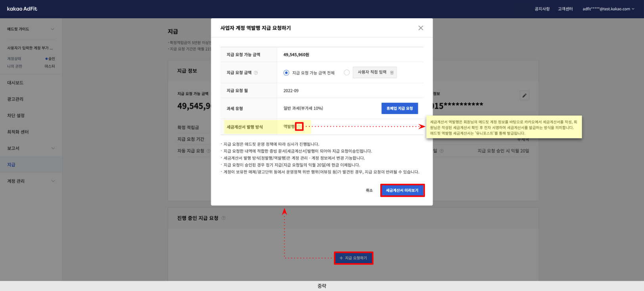Click help icon left of 지급 요청 승인 시
The image size is (644, 291).
(x=441, y=151)
